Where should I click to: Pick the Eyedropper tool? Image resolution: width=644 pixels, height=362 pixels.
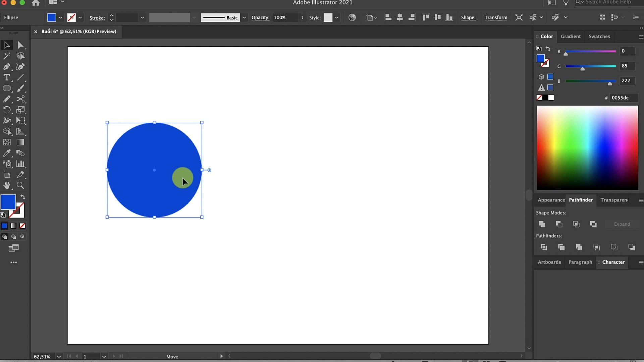[x=7, y=153]
